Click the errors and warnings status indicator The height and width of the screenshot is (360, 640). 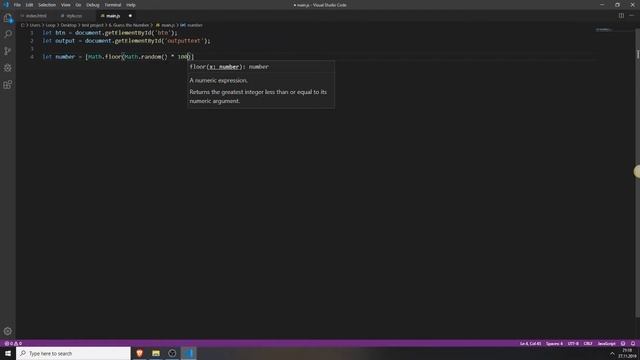(x=13, y=343)
